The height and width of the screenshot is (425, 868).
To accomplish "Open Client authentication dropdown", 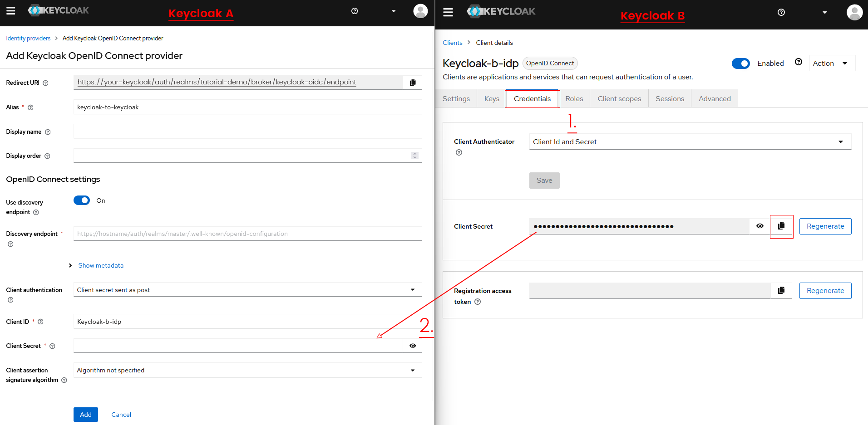I will (248, 289).
